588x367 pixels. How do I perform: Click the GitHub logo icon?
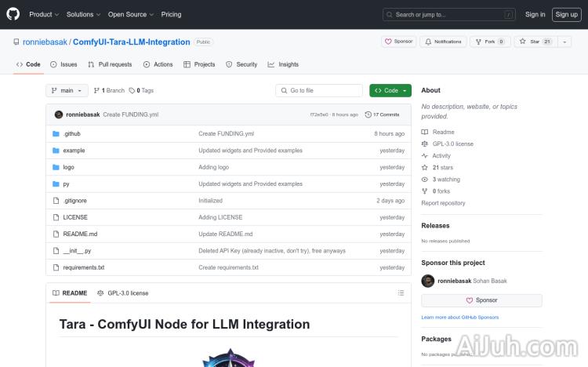click(15, 14)
